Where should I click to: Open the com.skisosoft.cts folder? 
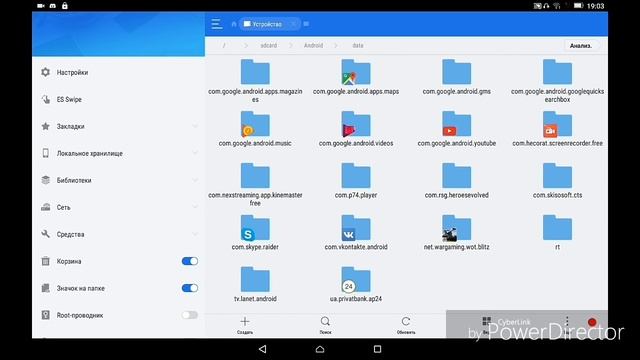pyautogui.click(x=557, y=180)
